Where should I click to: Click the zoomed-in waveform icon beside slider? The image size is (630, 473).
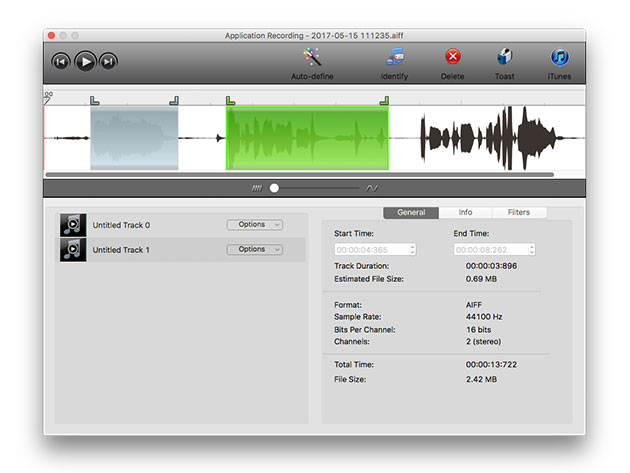coord(372,188)
